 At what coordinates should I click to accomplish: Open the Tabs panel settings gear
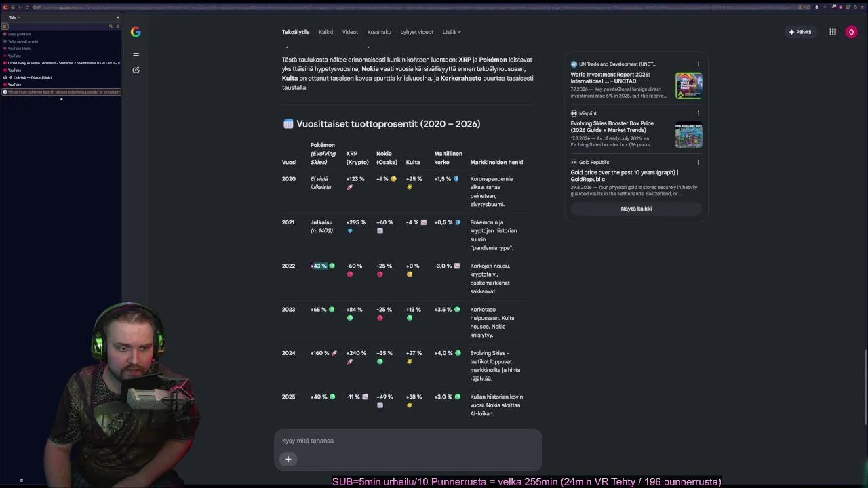pyautogui.click(x=117, y=26)
